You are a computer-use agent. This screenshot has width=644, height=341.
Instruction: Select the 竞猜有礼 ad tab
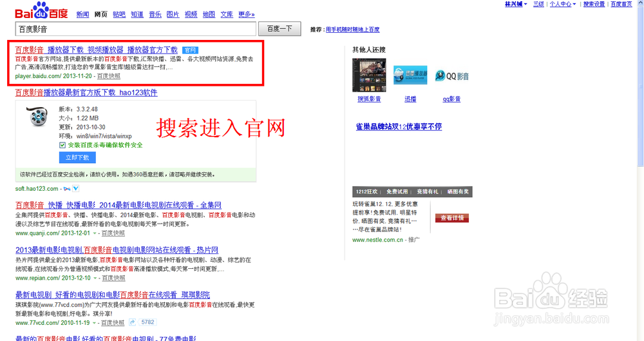click(x=428, y=191)
